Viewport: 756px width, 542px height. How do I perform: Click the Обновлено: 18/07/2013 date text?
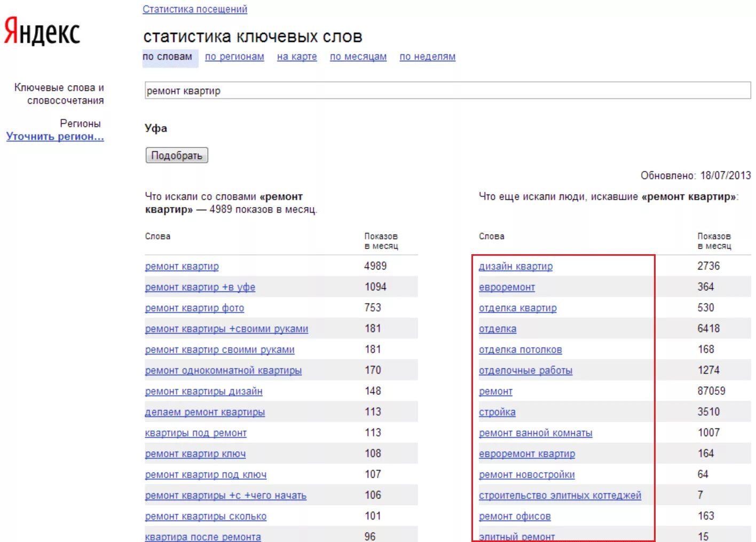[696, 175]
